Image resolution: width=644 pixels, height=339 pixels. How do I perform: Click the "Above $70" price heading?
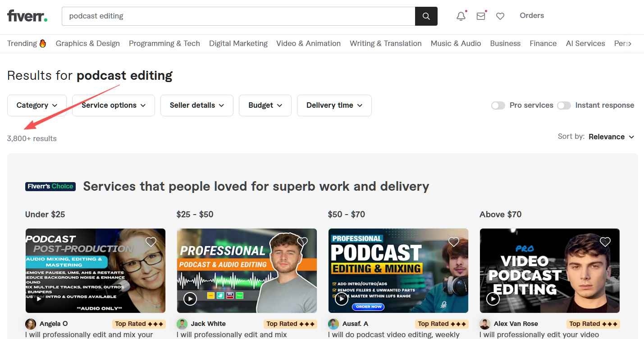pyautogui.click(x=501, y=215)
